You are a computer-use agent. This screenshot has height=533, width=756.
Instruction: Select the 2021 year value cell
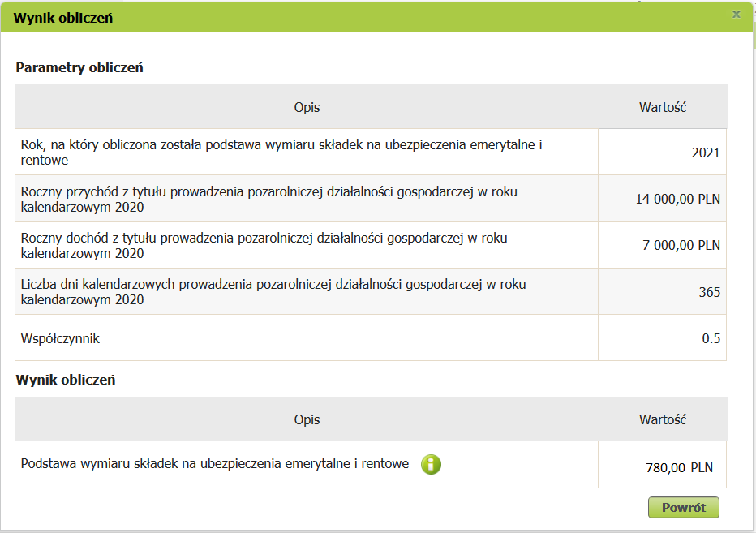click(x=705, y=153)
